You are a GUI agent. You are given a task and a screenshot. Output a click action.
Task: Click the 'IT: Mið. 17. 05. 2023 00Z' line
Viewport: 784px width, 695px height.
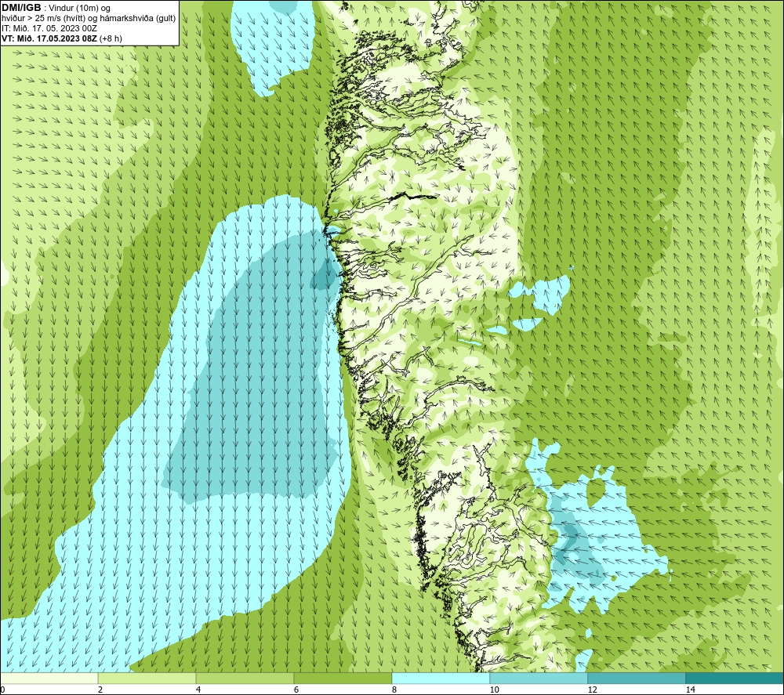coord(49,28)
